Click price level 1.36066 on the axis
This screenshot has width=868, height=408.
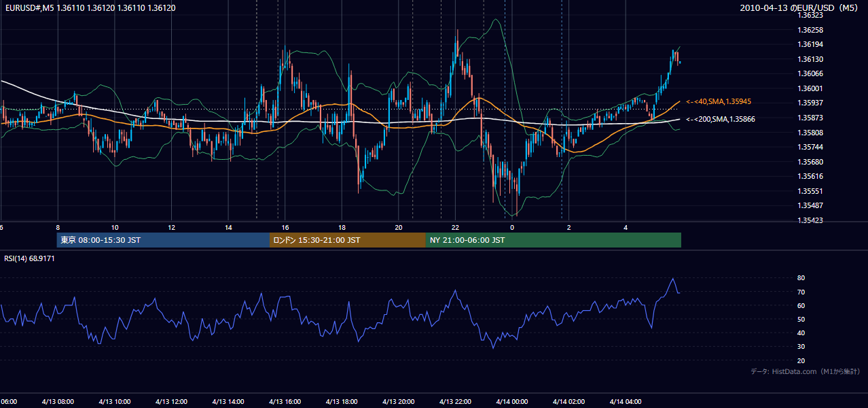[x=810, y=73]
